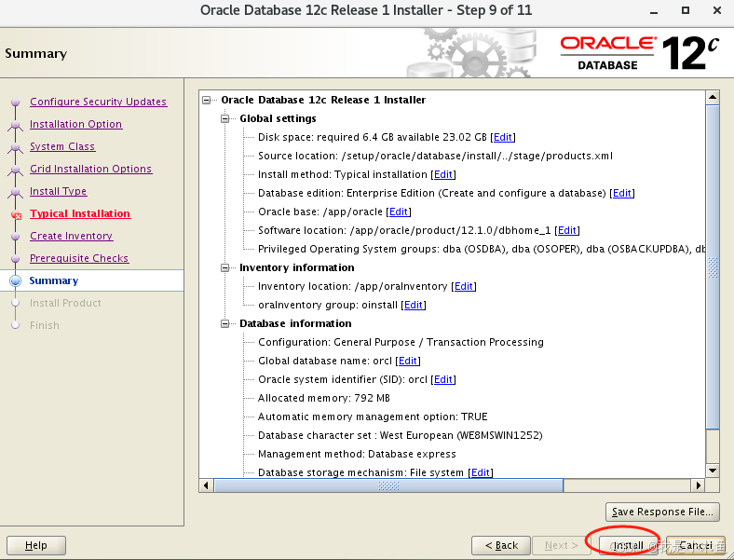Click the vertical scrollbar thumb
This screenshot has height=560, width=734.
point(713,267)
